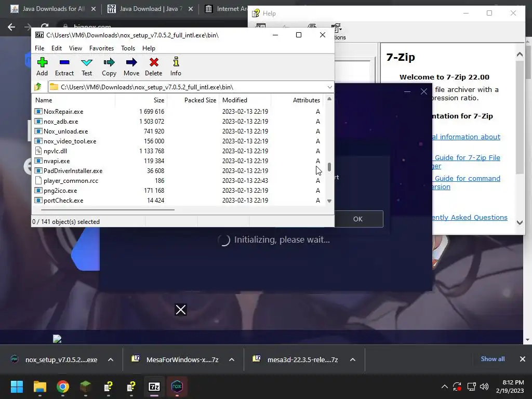Open the Edit menu in 7-Zip
Image resolution: width=532 pixels, height=399 pixels.
pos(56,48)
